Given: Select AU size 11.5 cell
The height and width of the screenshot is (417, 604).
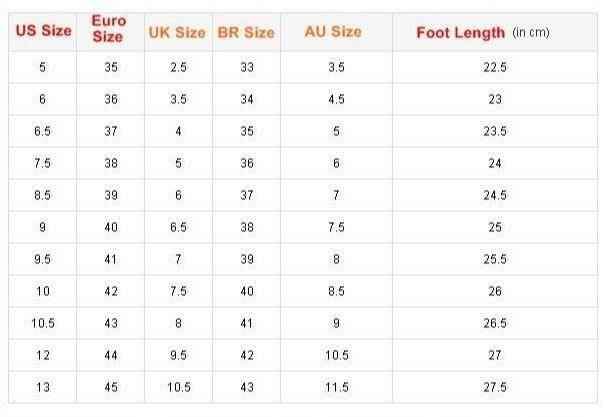Looking at the screenshot, I should coord(337,387).
